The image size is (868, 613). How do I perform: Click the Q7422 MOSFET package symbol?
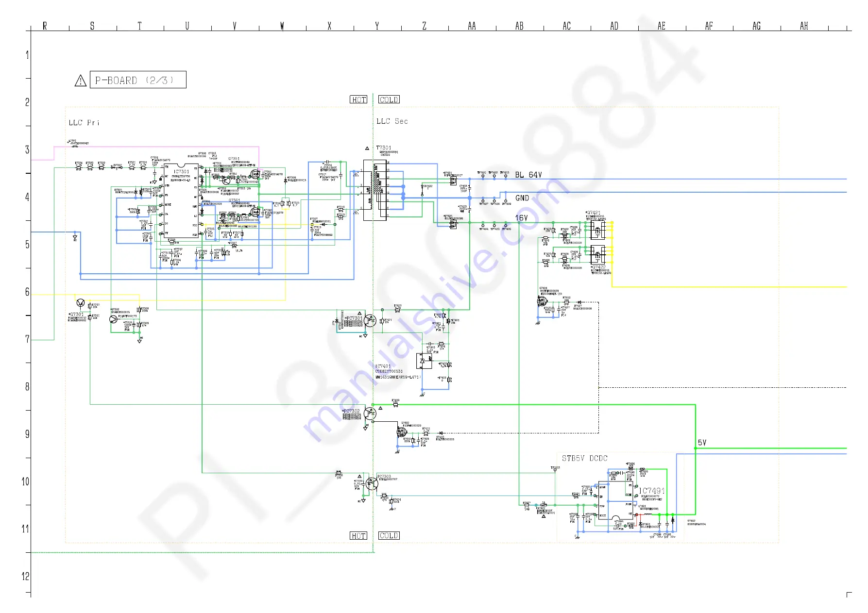click(x=597, y=254)
